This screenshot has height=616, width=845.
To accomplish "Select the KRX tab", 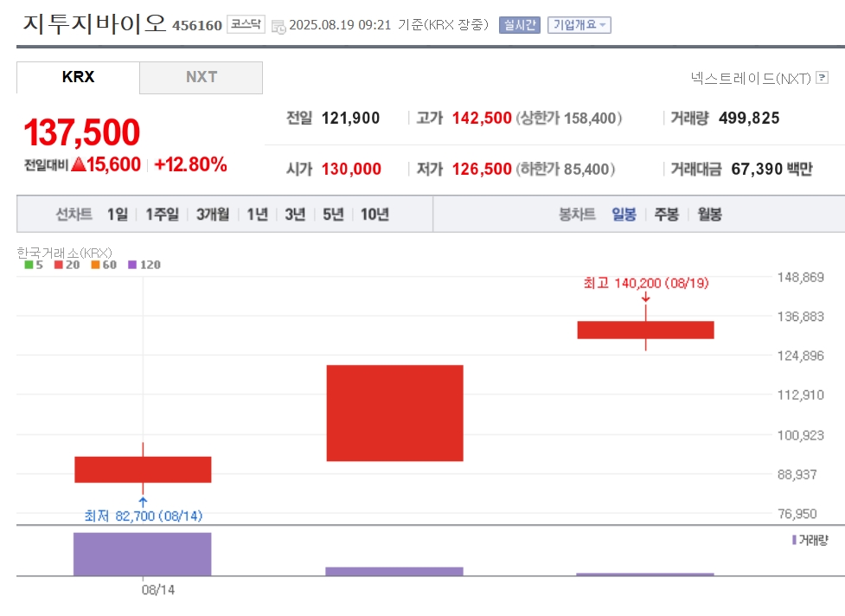I will pos(78,77).
